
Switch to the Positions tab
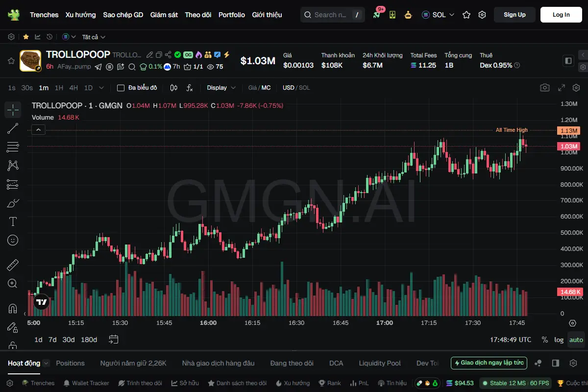tap(70, 363)
